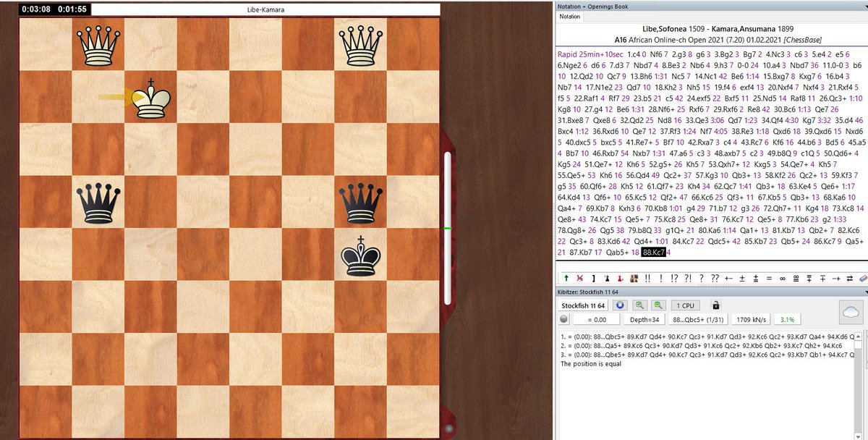Apply the '+-' White winning evaluation symbol
The image size is (868, 440).
727,279
